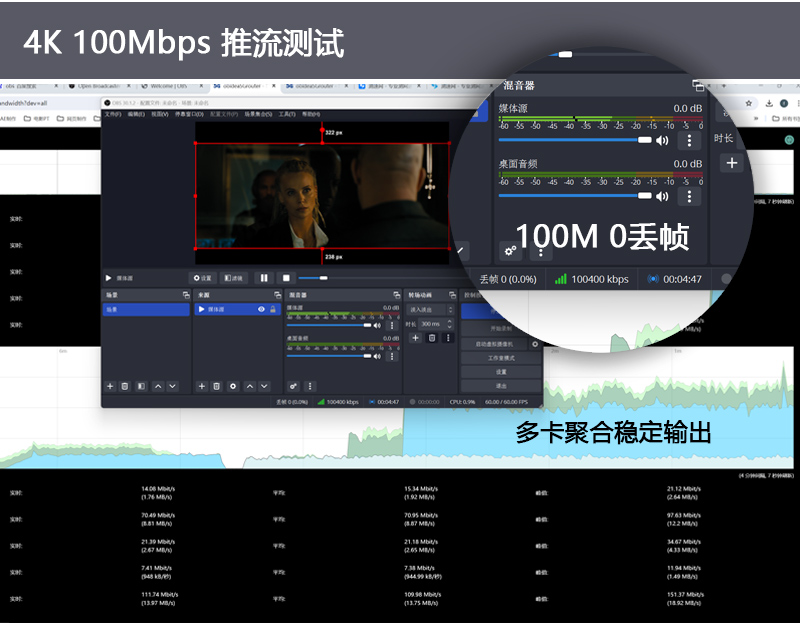Open 媒体源 three-dot menu in magnified mixer
The width and height of the screenshot is (800, 623).
point(691,140)
